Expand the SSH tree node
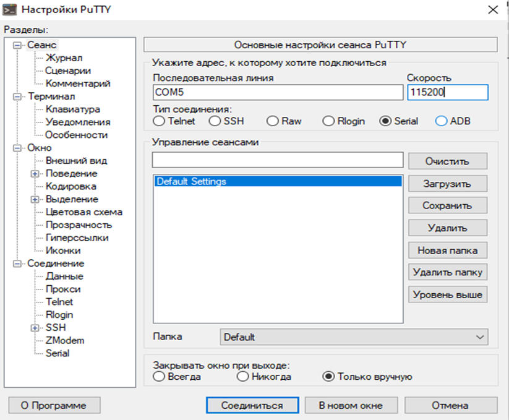This screenshot has height=420, width=509. click(x=35, y=328)
